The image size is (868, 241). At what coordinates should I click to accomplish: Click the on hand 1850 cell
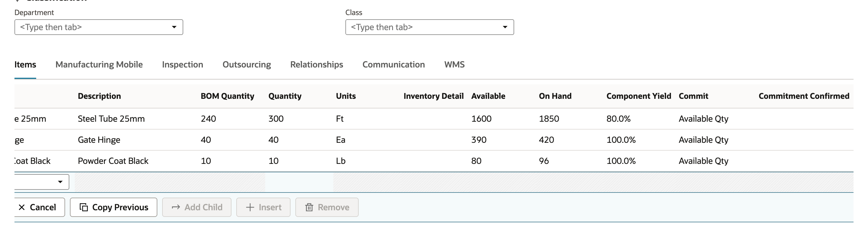click(x=549, y=119)
